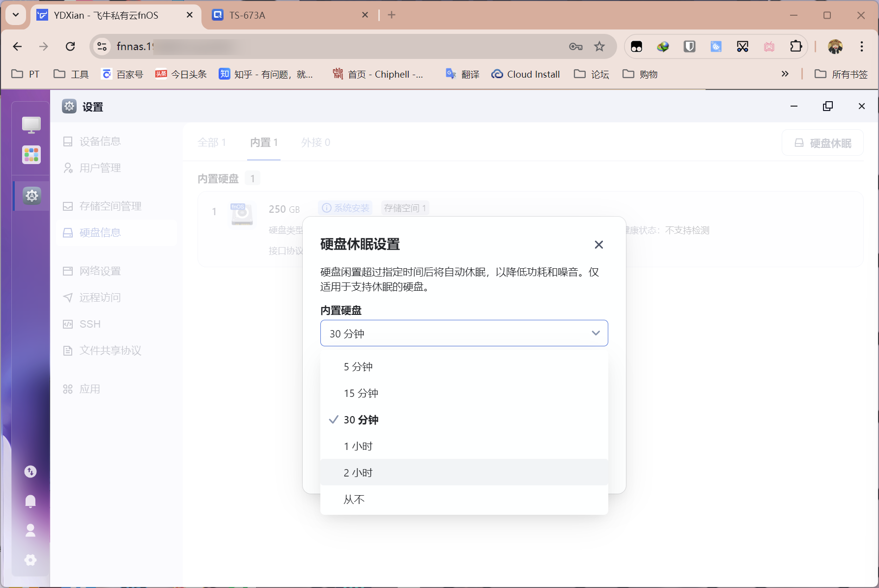Show more bookmarks via double chevron
Image resolution: width=879 pixels, height=588 pixels.
[x=785, y=74]
